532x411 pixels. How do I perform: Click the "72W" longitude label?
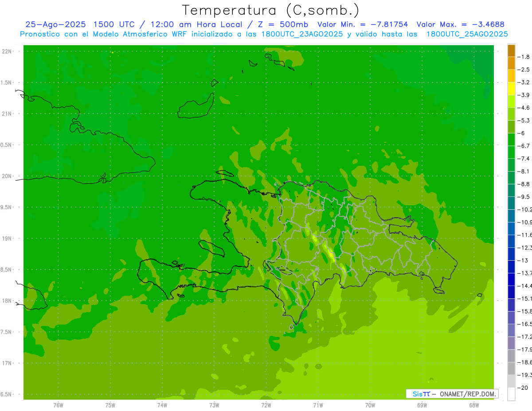(266, 405)
